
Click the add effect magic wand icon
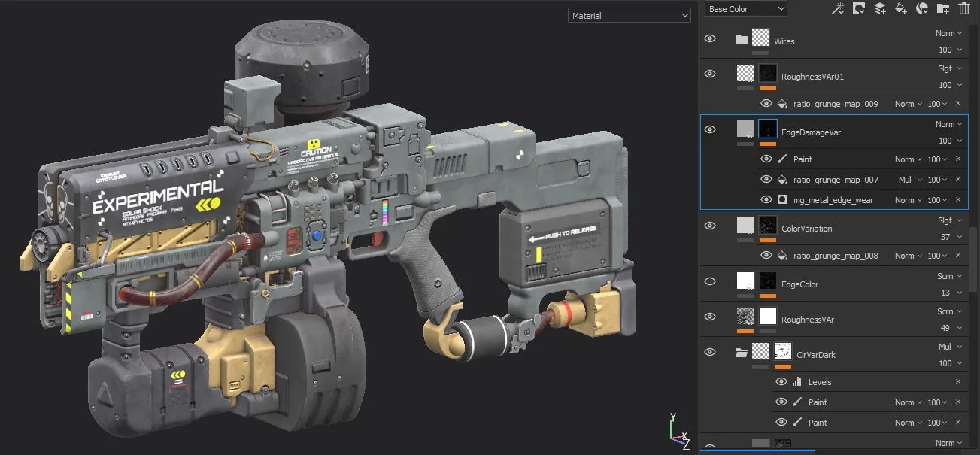837,9
